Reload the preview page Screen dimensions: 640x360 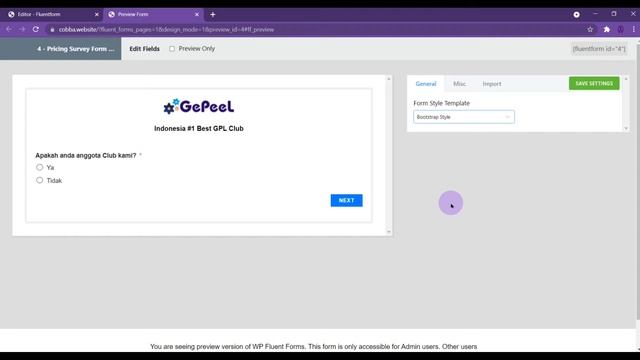pyautogui.click(x=36, y=29)
